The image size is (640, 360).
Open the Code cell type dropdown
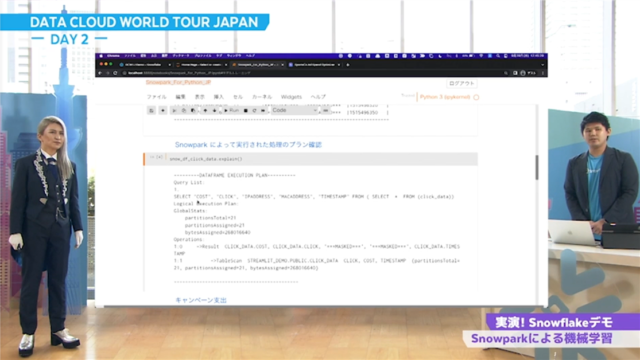coord(294,111)
